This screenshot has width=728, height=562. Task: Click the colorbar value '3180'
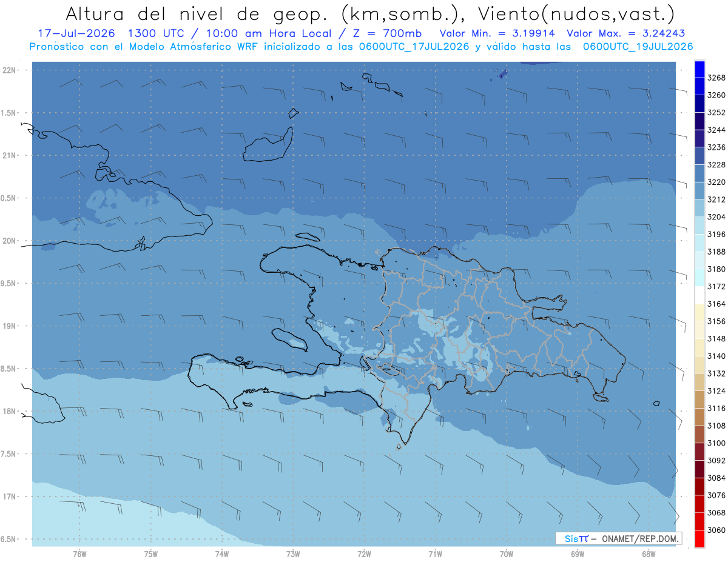[x=716, y=269]
